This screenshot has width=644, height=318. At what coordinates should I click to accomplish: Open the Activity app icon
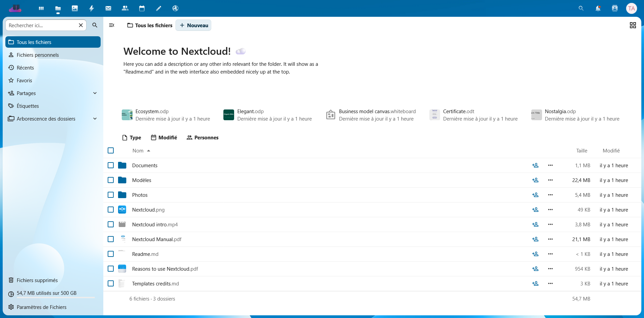tap(92, 8)
